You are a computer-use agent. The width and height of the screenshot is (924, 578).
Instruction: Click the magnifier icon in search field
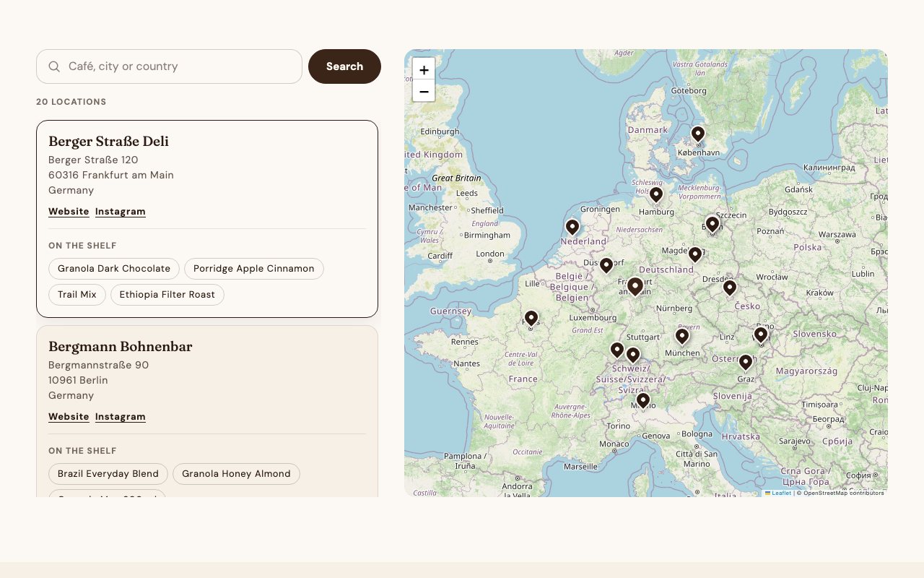click(54, 66)
